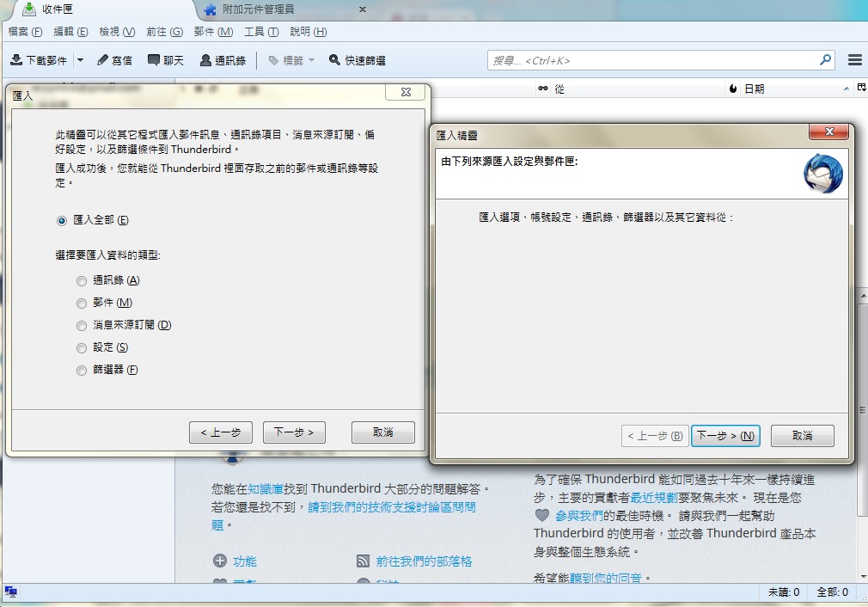Expand the dropdown arrow beside 下載郵件
Image resolution: width=868 pixels, height=607 pixels.
[80, 60]
